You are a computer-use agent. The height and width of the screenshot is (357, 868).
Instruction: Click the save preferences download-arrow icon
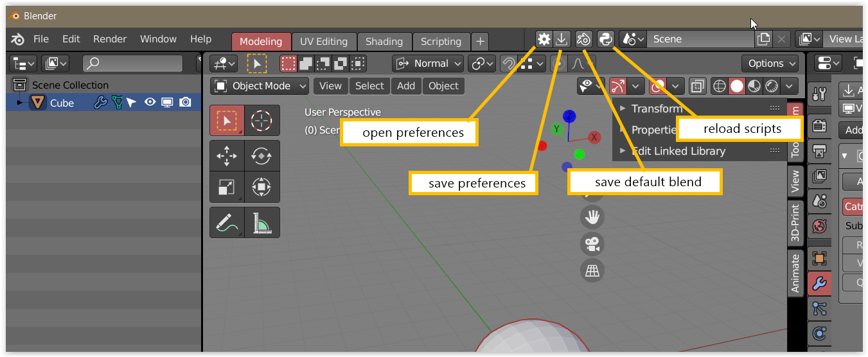point(562,39)
